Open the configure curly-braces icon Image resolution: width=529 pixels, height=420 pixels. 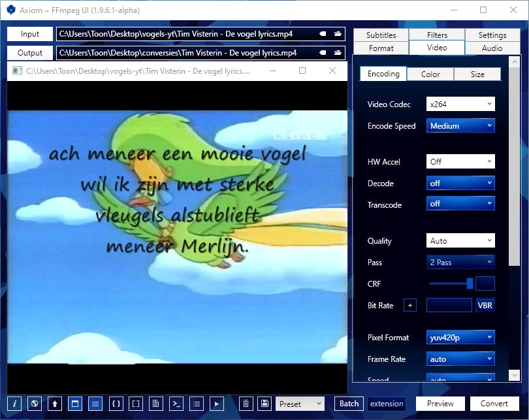[116, 404]
